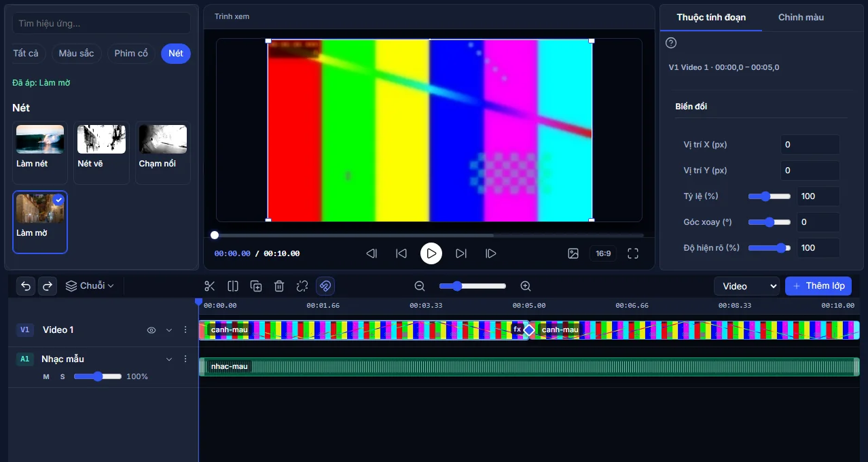Screen dimensions: 868x462
Task: Apply the Chạm nổi effect
Action: (163, 153)
